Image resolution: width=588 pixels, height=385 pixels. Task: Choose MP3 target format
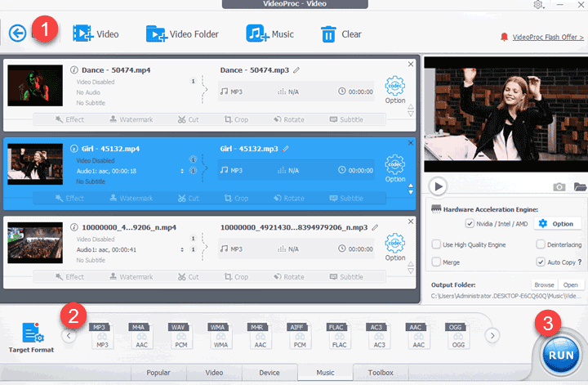pos(100,335)
